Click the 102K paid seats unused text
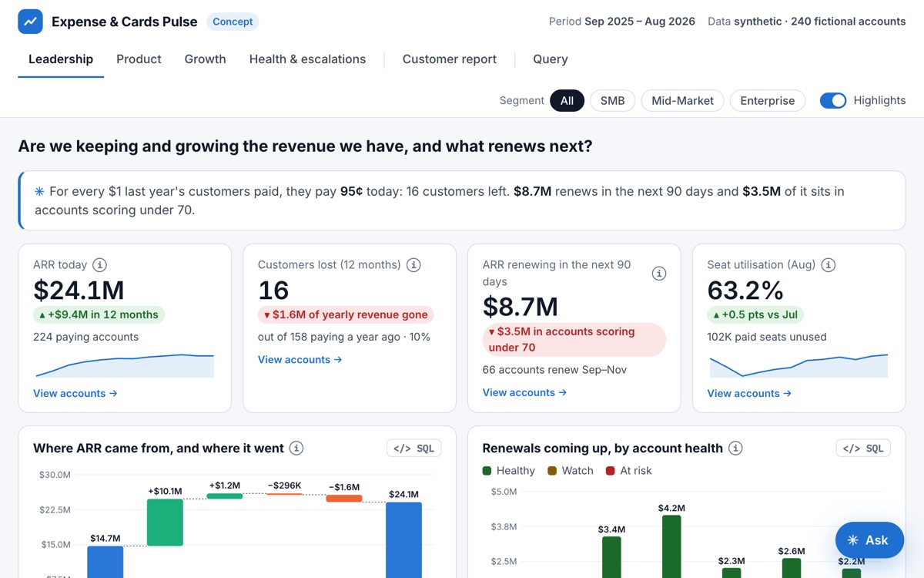Image resolution: width=924 pixels, height=578 pixels. [767, 337]
